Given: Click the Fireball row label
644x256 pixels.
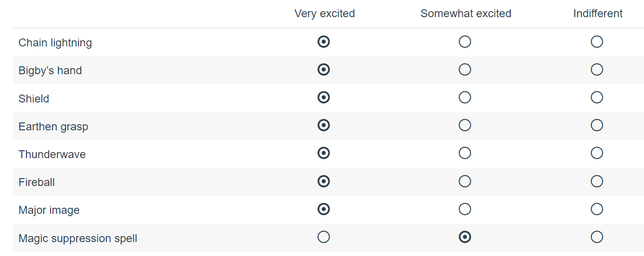Looking at the screenshot, I should tap(37, 182).
